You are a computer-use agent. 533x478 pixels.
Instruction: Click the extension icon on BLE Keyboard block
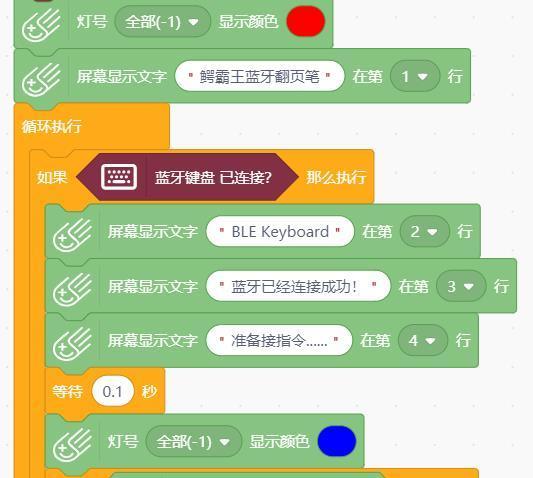tap(72, 235)
